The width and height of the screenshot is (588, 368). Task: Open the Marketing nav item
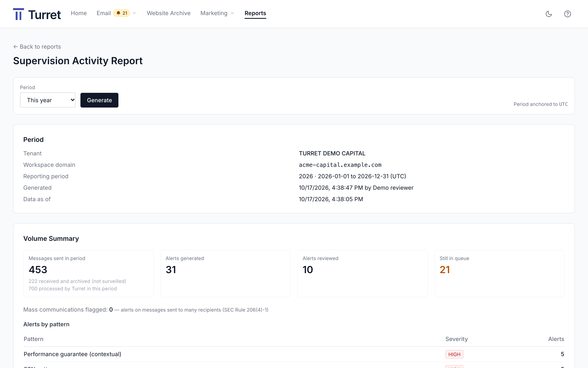214,13
